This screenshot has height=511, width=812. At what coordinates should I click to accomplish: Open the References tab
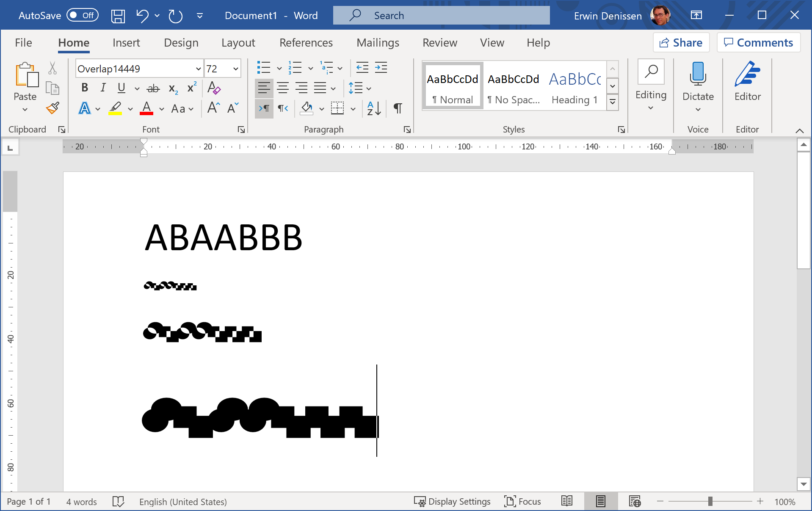tap(306, 43)
